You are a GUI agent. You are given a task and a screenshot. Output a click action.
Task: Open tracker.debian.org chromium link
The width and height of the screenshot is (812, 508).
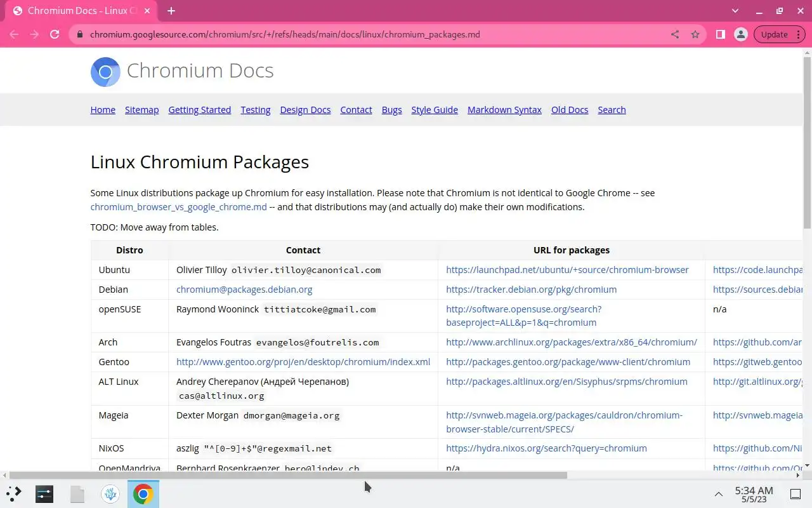coord(531,290)
